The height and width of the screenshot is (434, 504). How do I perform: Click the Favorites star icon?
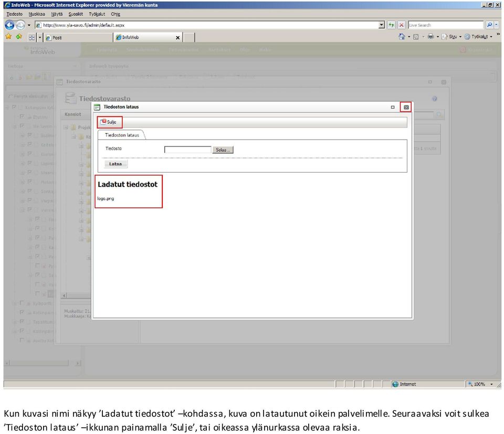click(x=9, y=37)
